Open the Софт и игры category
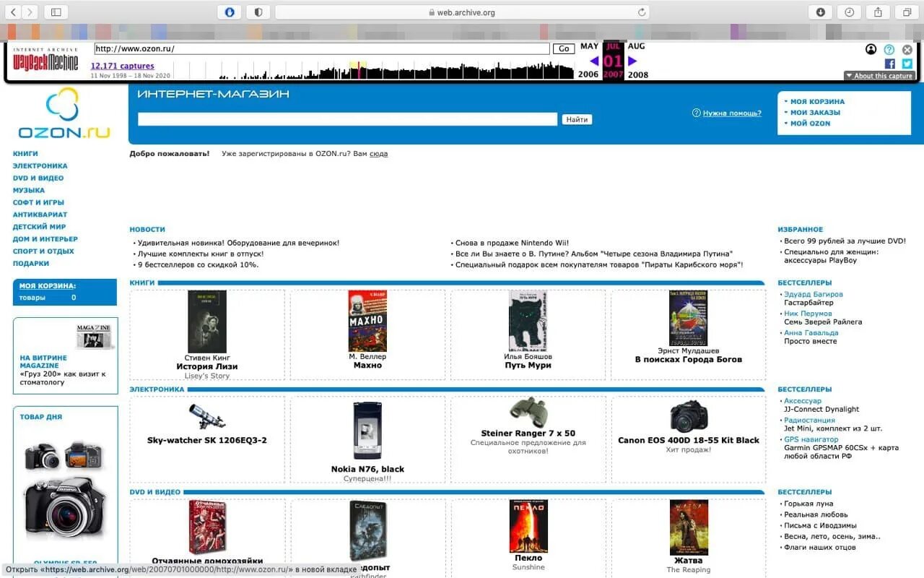 pyautogui.click(x=38, y=203)
